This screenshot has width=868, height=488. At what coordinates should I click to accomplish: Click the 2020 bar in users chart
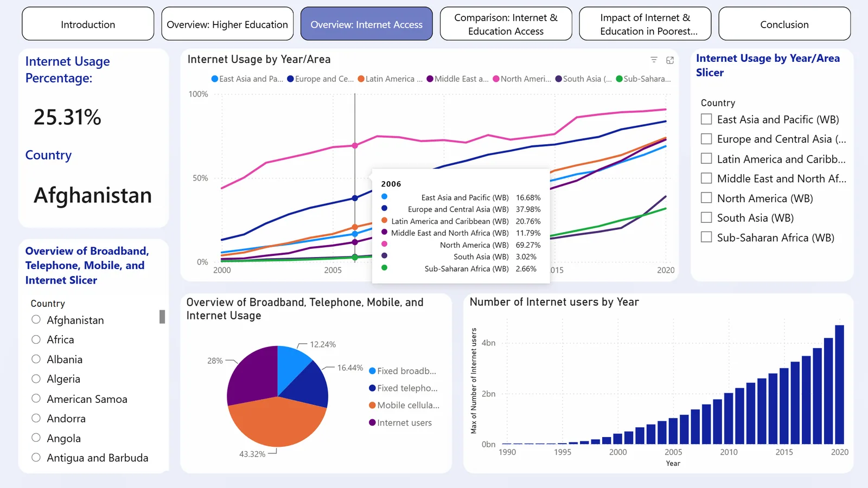coord(839,384)
